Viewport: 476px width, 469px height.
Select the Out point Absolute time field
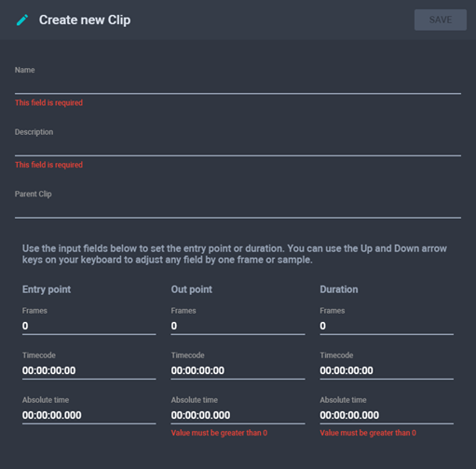tap(238, 415)
